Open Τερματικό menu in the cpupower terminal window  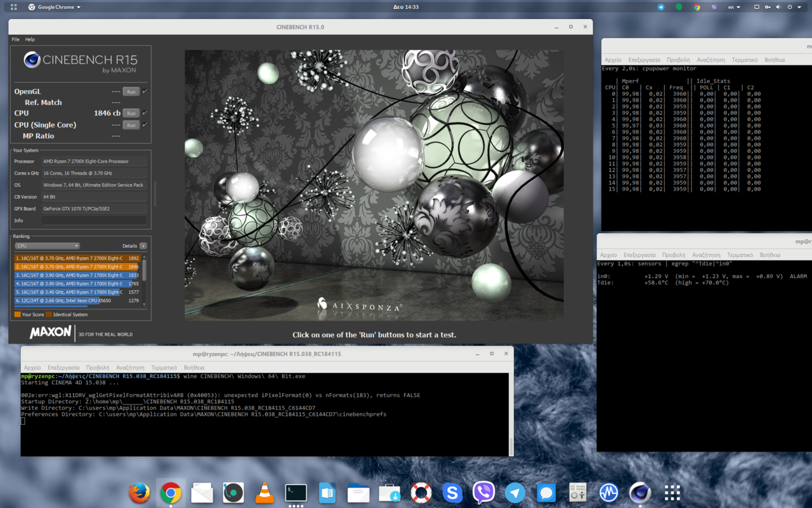point(745,60)
